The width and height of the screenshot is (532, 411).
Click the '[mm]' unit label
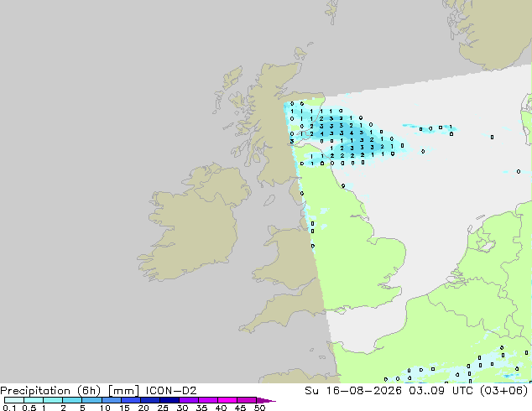click(x=123, y=391)
